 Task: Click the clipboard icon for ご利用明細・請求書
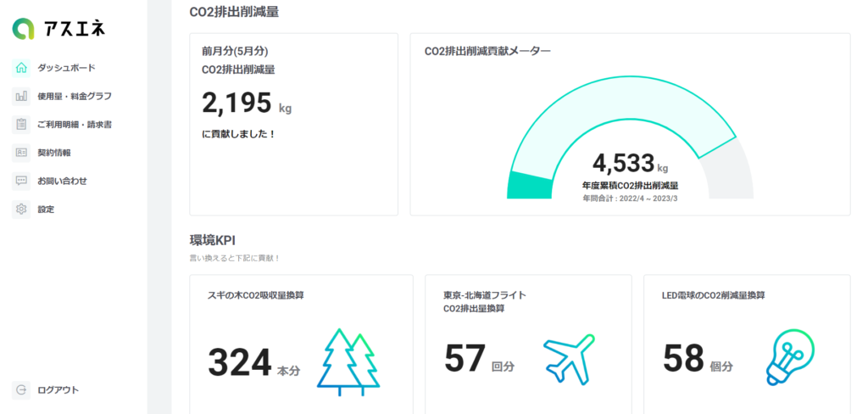coord(21,125)
